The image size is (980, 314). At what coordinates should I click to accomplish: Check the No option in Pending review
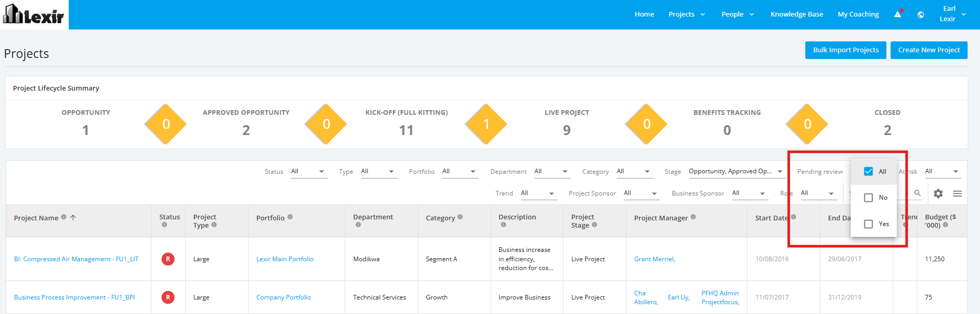tap(868, 198)
